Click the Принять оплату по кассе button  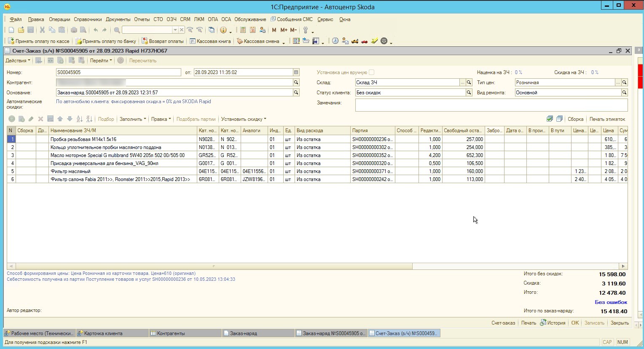tap(38, 41)
